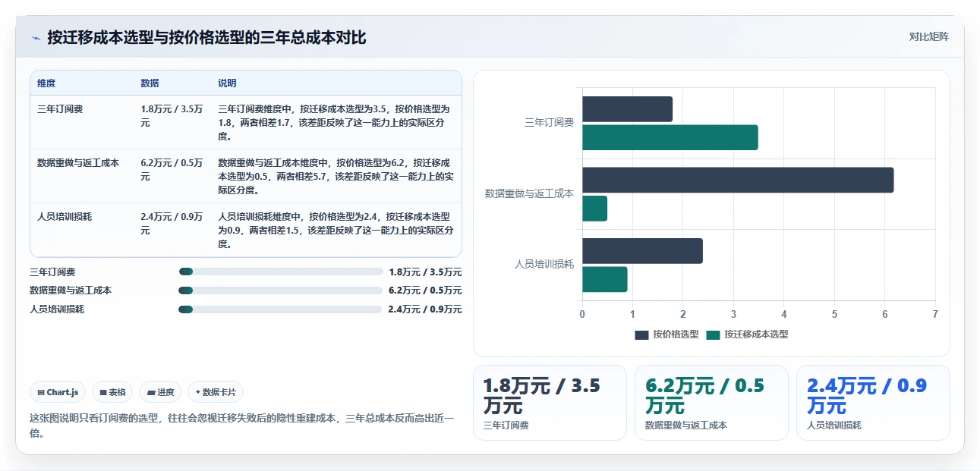
Task: Click the x-axis tick label 4
Action: point(784,314)
